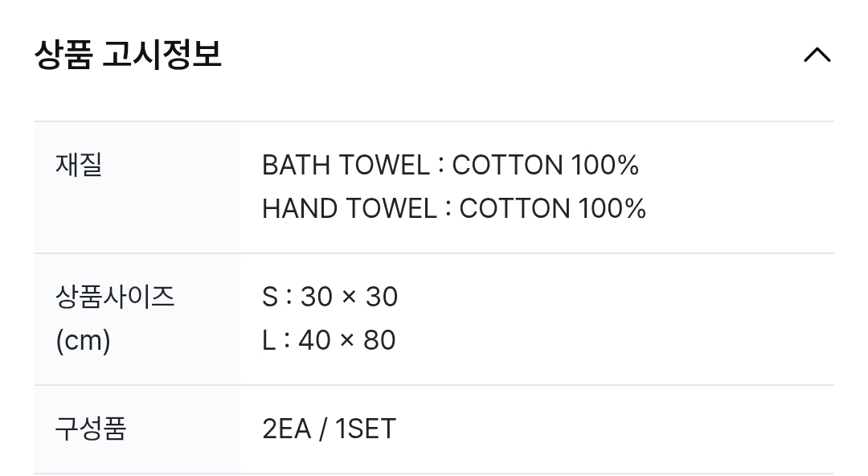Click the 상품 word in the heading
This screenshot has height=476, width=868.
(x=63, y=55)
